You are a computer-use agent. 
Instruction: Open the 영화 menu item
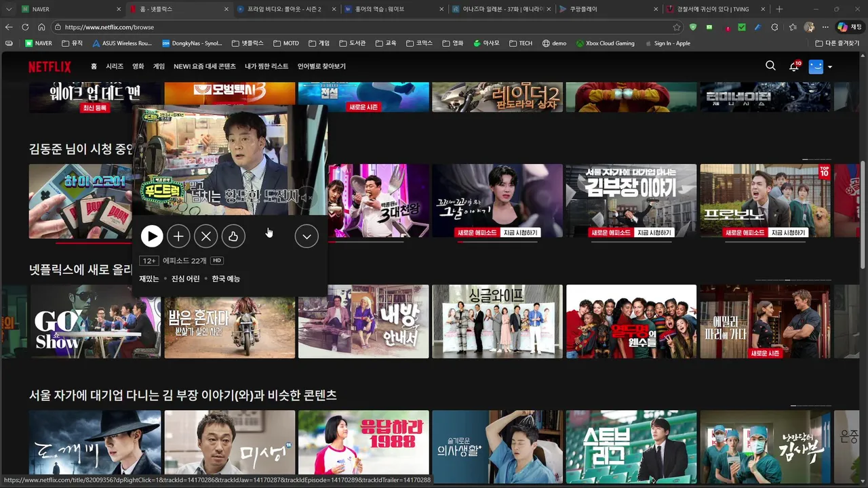point(138,66)
